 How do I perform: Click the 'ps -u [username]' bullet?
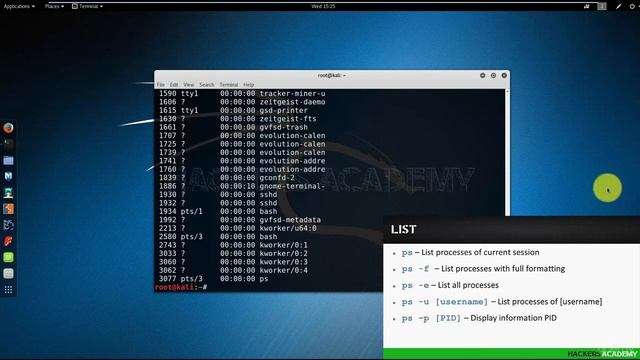pyautogui.click(x=502, y=302)
